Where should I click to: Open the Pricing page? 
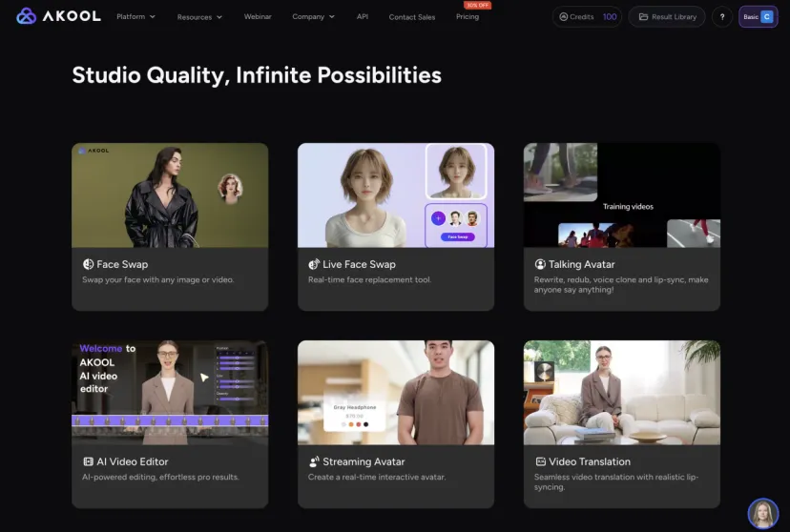coord(468,16)
